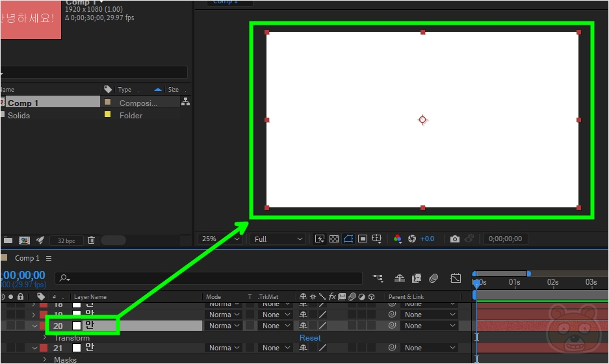
Task: Click the 3D Layer cube column icon
Action: (x=372, y=297)
